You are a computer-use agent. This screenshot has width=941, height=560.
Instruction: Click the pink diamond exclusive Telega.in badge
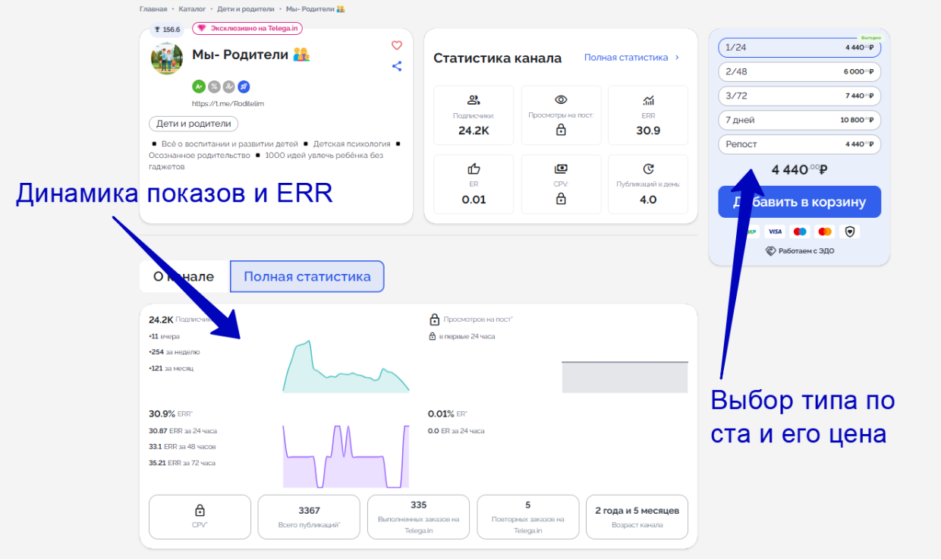tap(247, 28)
